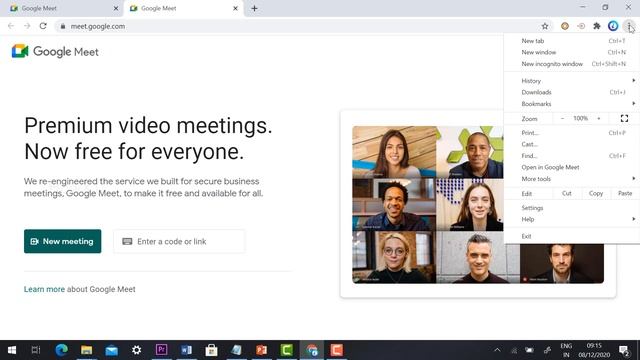Click Copy in the Edit row

click(596, 193)
